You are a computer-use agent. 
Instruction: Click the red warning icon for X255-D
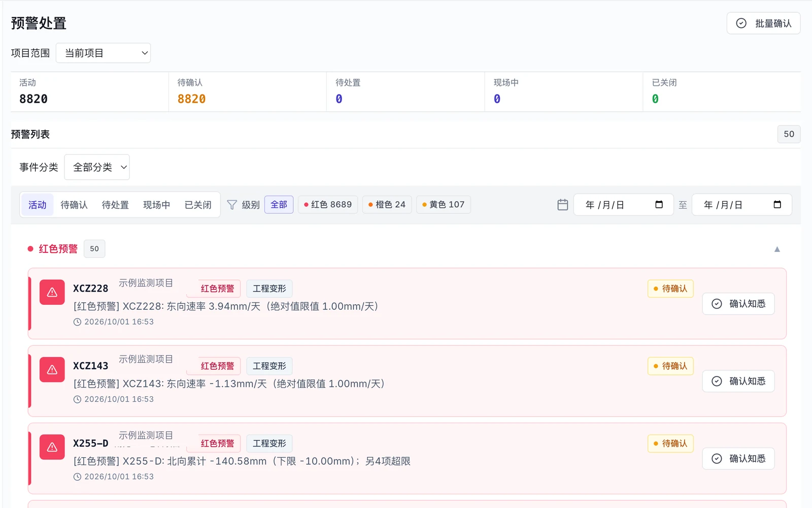click(52, 447)
